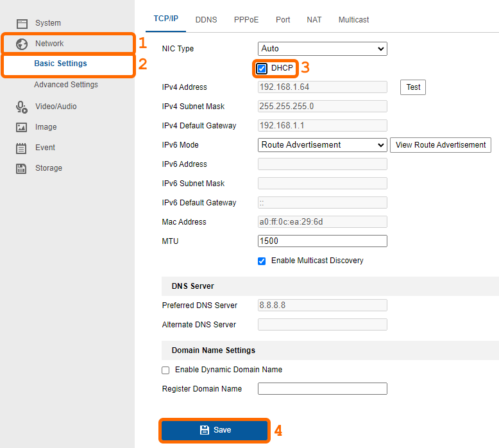Open the Event calendar icon
Image resolution: width=499 pixels, height=448 pixels.
tap(21, 148)
